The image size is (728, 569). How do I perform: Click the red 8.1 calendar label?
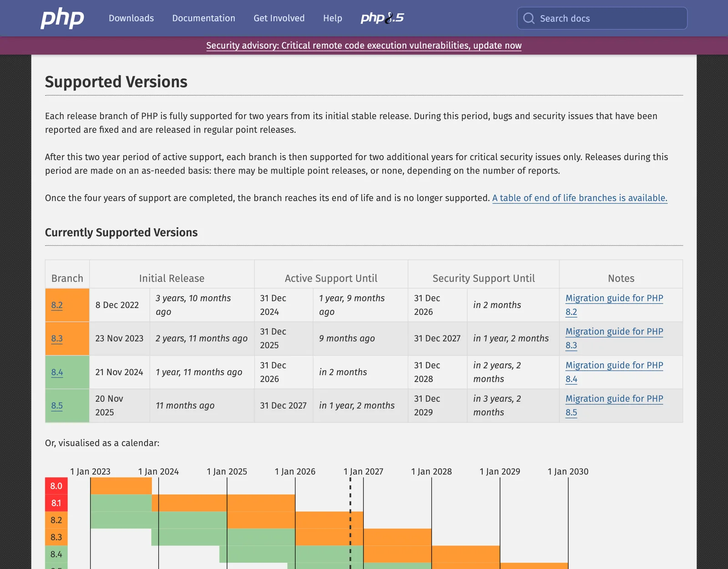[56, 503]
